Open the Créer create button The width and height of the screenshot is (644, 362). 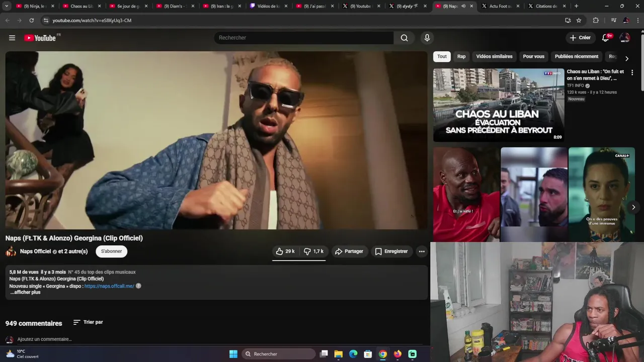pyautogui.click(x=580, y=38)
